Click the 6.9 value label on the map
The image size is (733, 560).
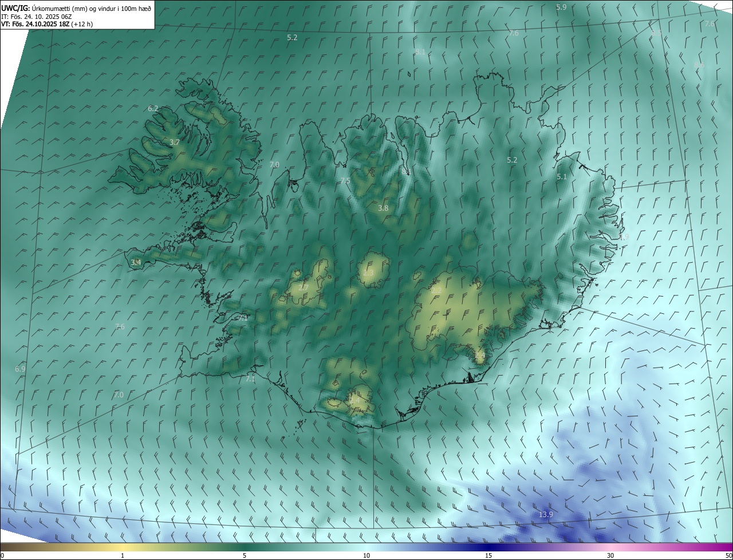(20, 369)
